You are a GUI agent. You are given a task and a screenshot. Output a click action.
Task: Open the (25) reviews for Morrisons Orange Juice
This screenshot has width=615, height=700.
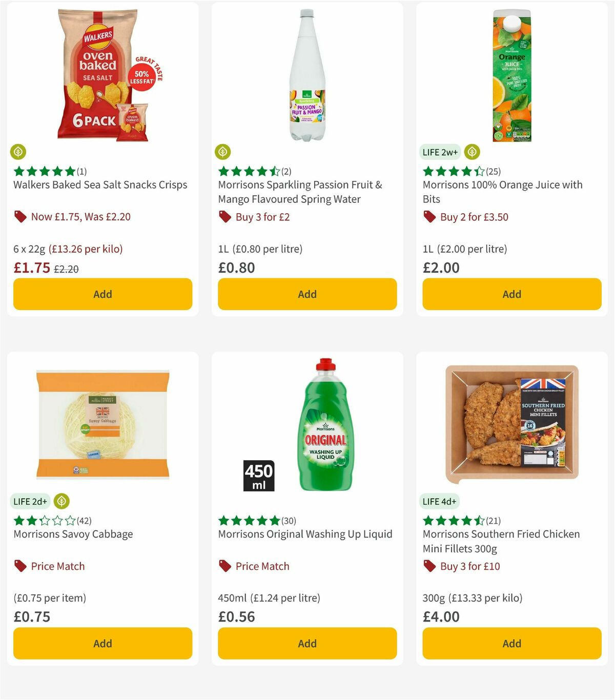tap(493, 172)
